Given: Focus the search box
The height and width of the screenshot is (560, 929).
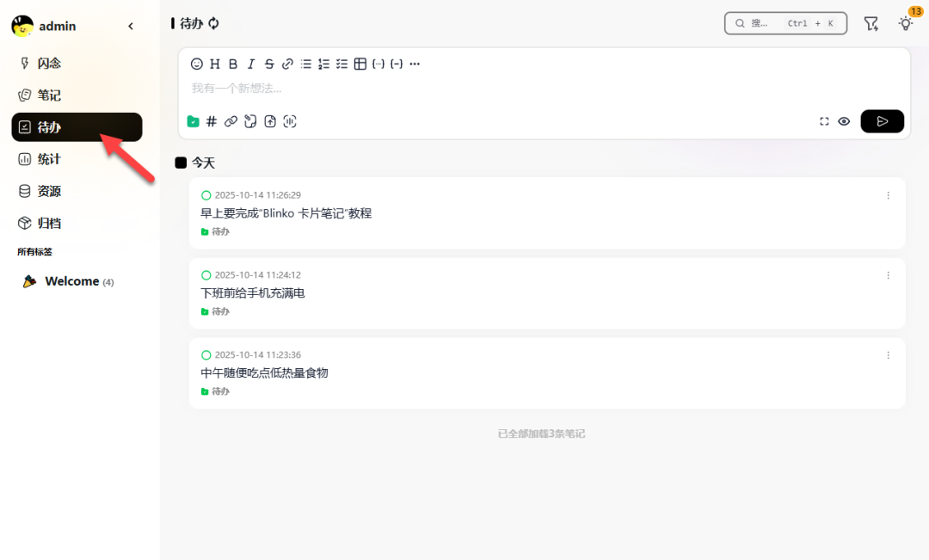Looking at the screenshot, I should click(x=785, y=24).
